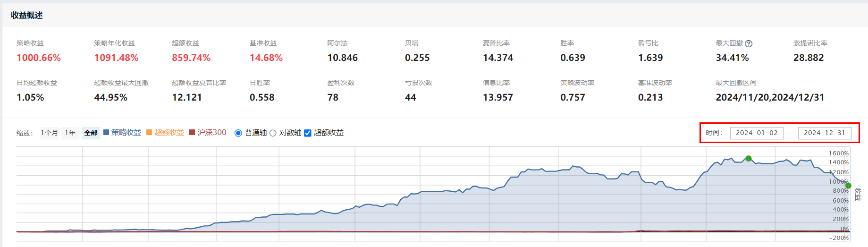Viewport: 868px width, 247px height.
Task: Select 全部 zoom range
Action: click(x=91, y=133)
